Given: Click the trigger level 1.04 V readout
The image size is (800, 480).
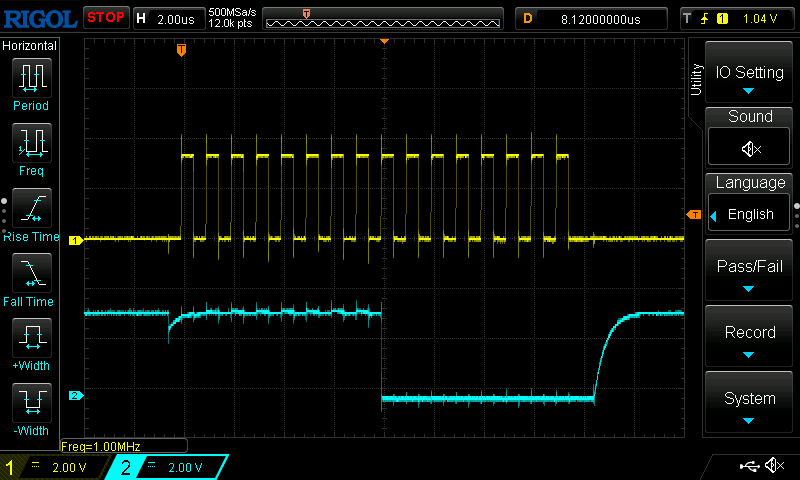Looking at the screenshot, I should [760, 19].
